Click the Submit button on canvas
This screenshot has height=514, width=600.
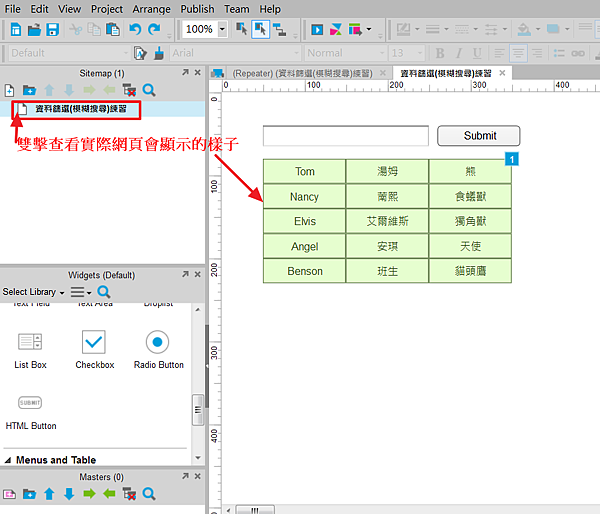(479, 135)
